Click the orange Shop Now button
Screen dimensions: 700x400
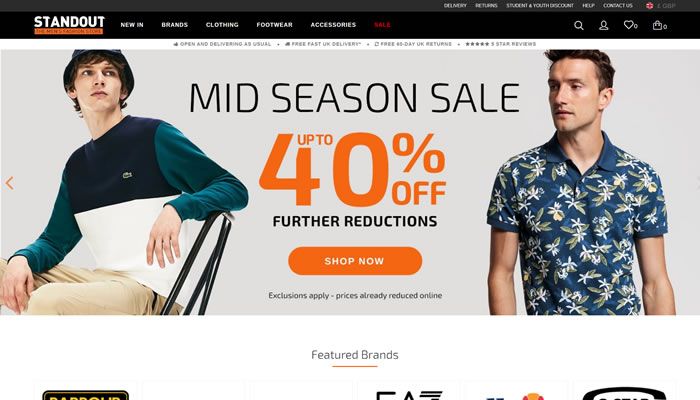pos(355,261)
